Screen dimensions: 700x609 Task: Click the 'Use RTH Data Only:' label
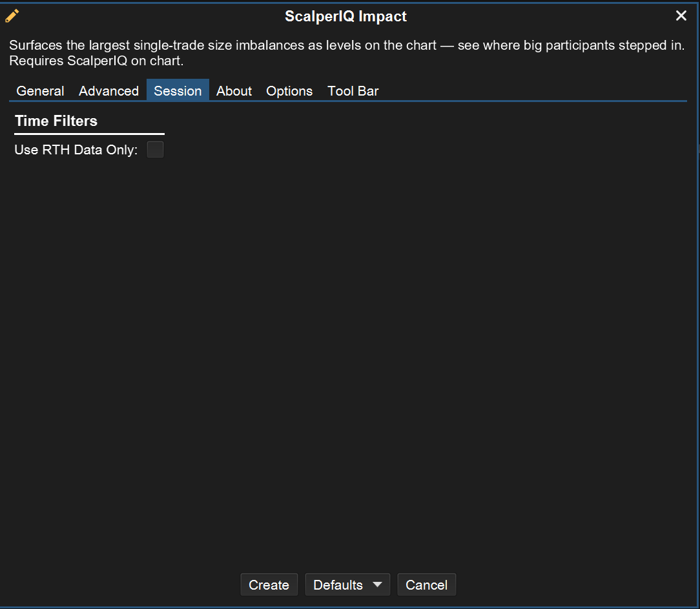[x=76, y=150]
